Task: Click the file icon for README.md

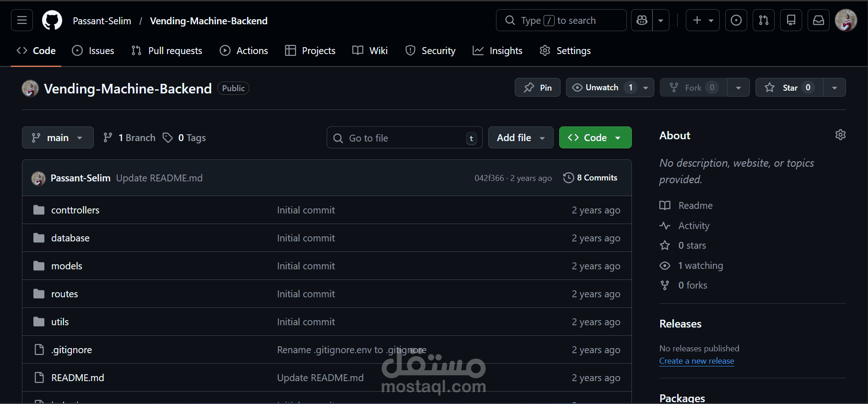Action: 39,377
